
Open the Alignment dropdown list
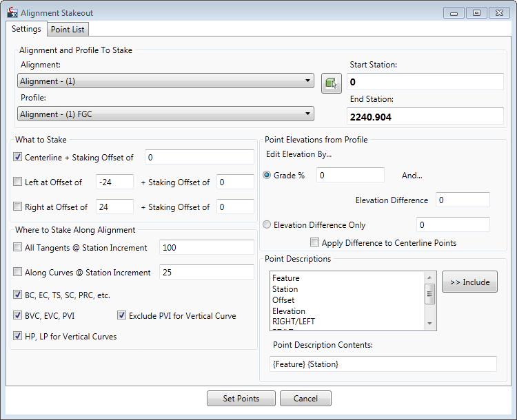(165, 81)
